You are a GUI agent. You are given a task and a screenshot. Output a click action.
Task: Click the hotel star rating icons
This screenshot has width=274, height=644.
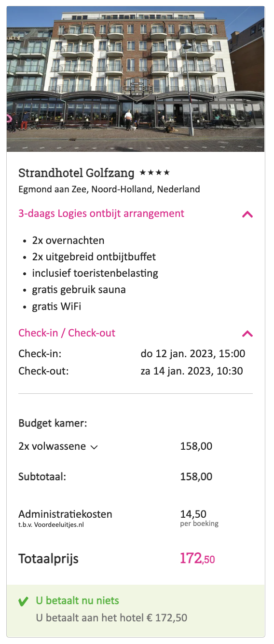point(154,173)
